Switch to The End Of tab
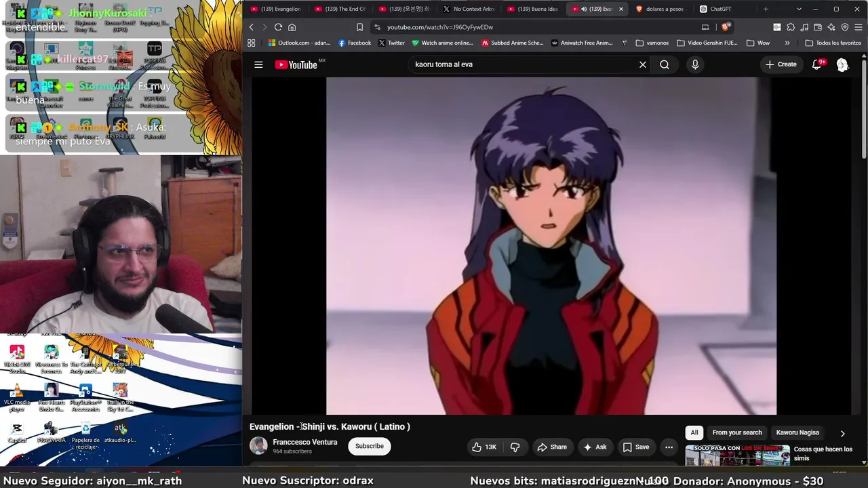 click(340, 9)
